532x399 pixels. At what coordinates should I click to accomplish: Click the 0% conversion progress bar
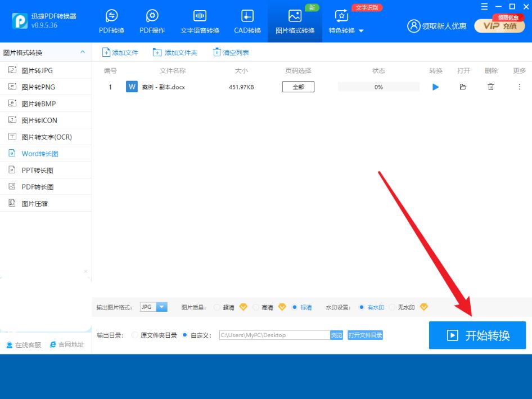point(378,87)
